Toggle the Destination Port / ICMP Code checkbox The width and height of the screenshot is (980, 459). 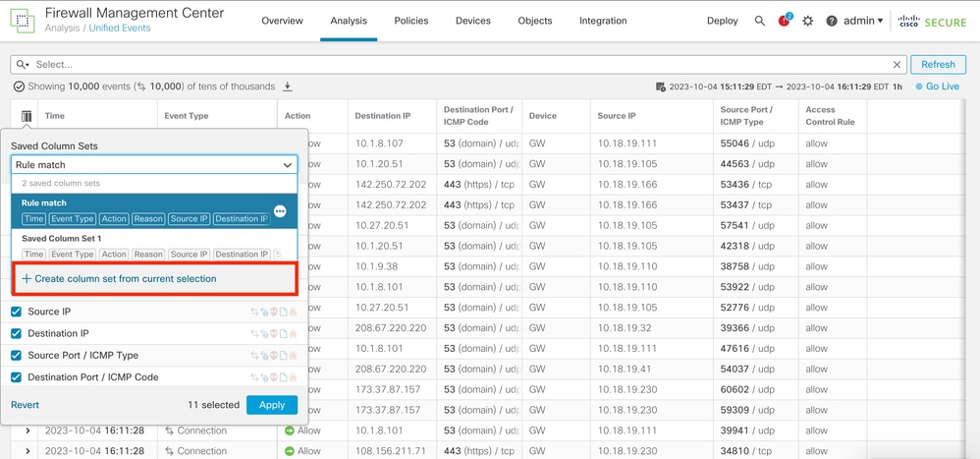pos(17,377)
